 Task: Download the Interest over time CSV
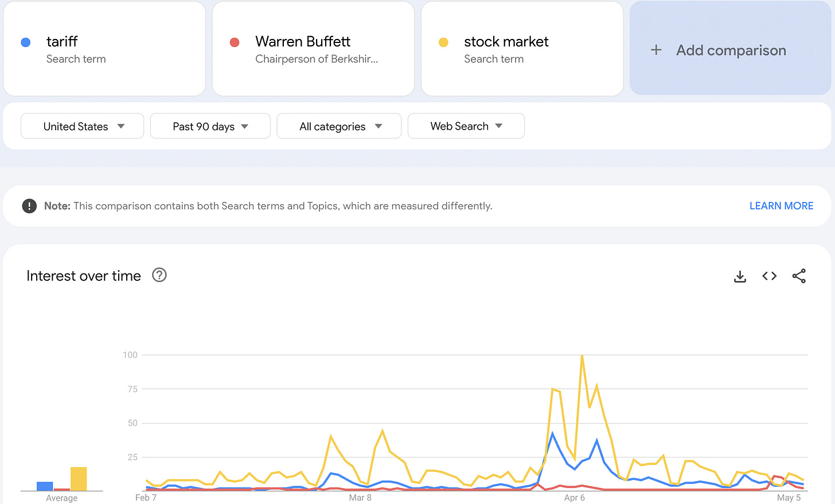tap(740, 276)
